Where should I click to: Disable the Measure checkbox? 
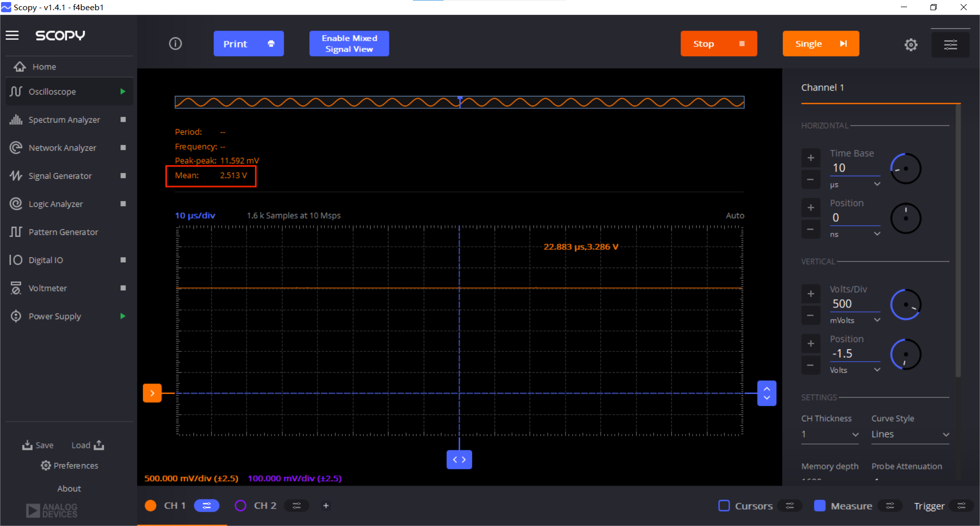click(820, 506)
